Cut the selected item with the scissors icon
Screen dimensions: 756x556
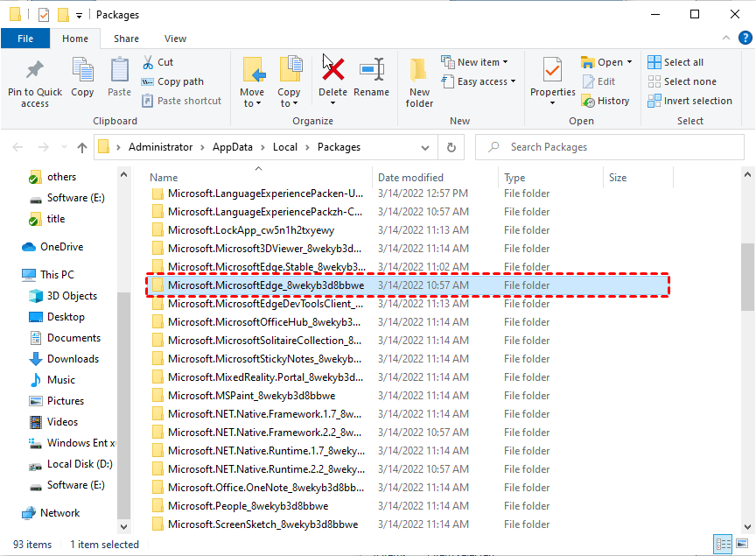pyautogui.click(x=148, y=62)
